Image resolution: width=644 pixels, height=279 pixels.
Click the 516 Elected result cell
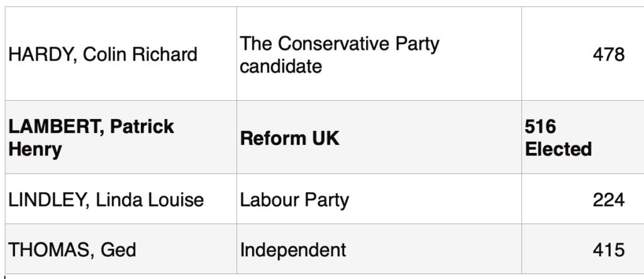[583, 137]
